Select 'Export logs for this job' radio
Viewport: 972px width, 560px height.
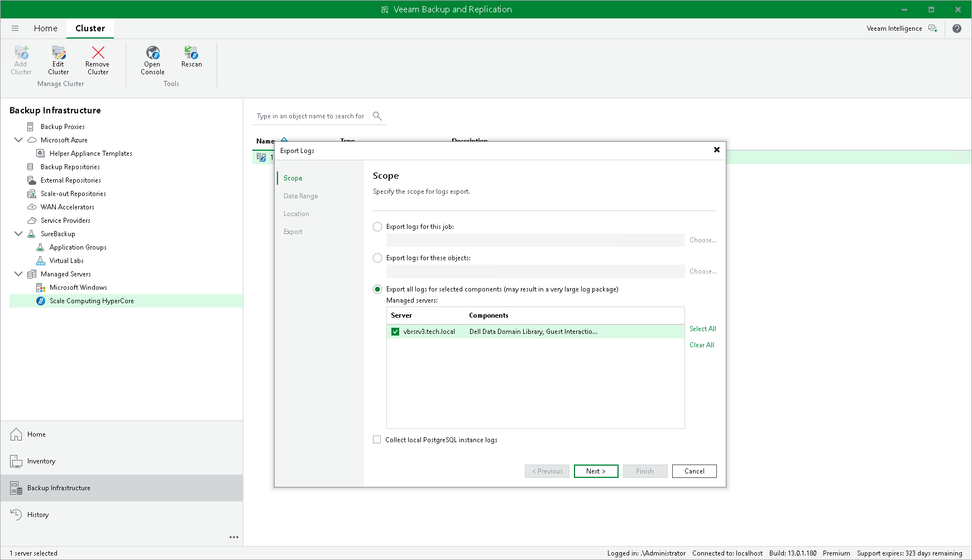pyautogui.click(x=377, y=227)
